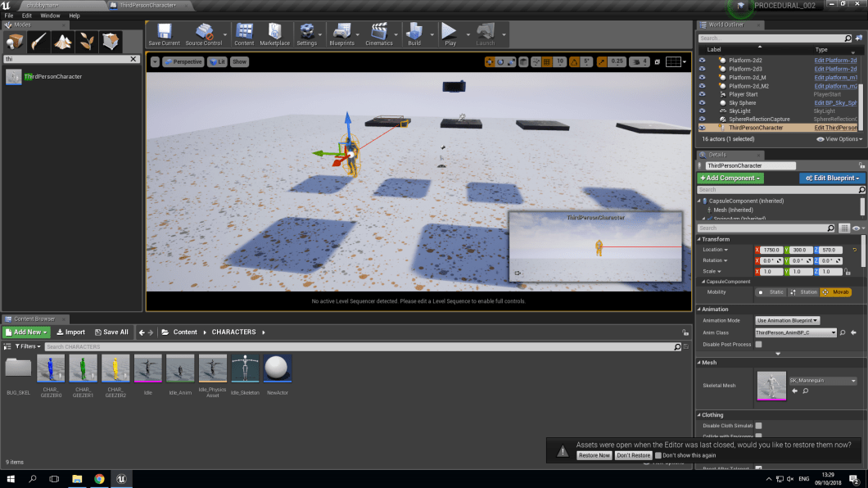The height and width of the screenshot is (488, 868).
Task: Click the Location X value slider
Action: tap(771, 250)
